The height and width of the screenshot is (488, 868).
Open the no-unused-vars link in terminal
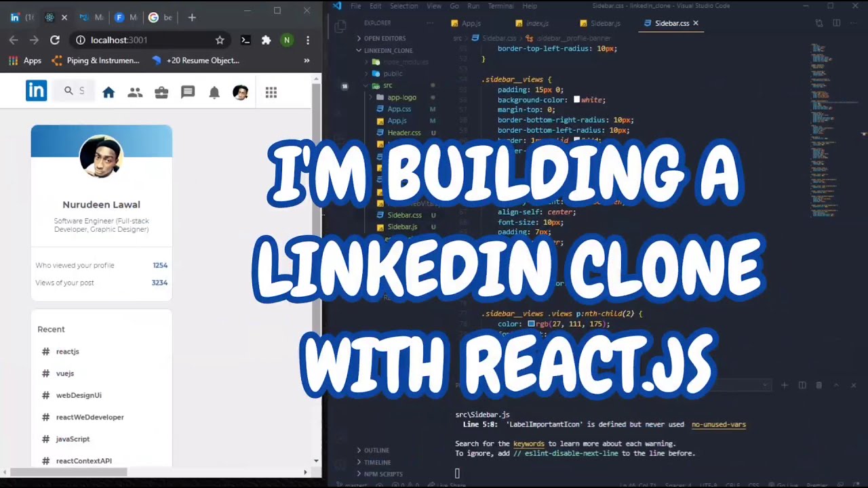click(719, 424)
